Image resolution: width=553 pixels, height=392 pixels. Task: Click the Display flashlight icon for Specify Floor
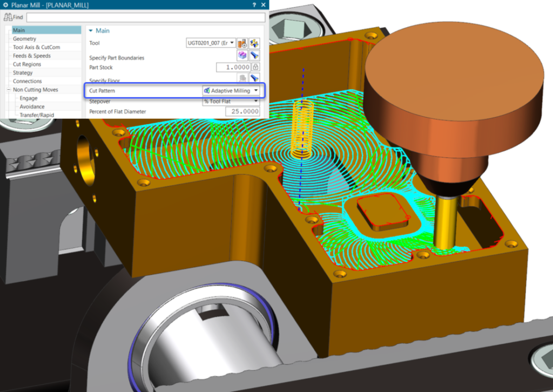(254, 77)
